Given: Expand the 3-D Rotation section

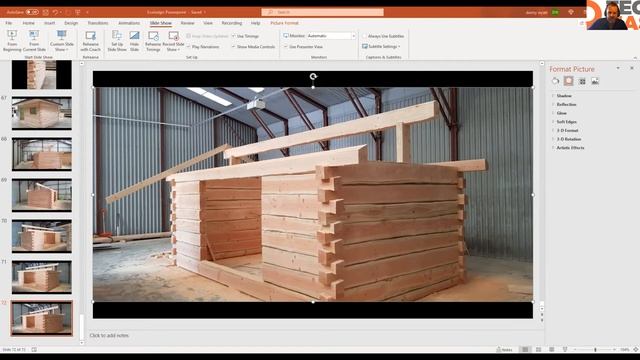Looking at the screenshot, I should tap(568, 139).
